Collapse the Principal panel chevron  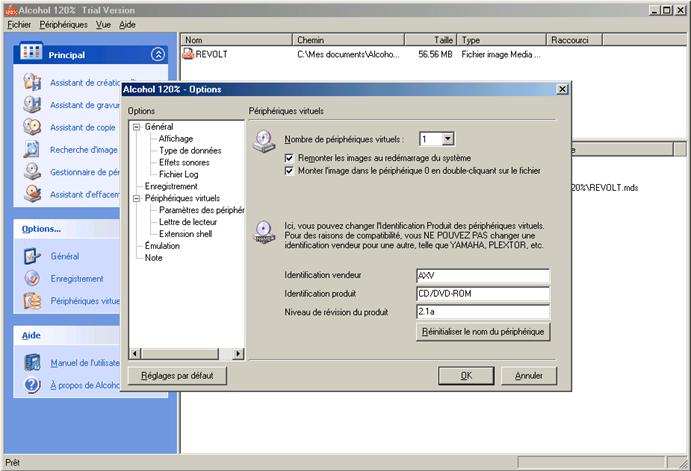pyautogui.click(x=158, y=54)
